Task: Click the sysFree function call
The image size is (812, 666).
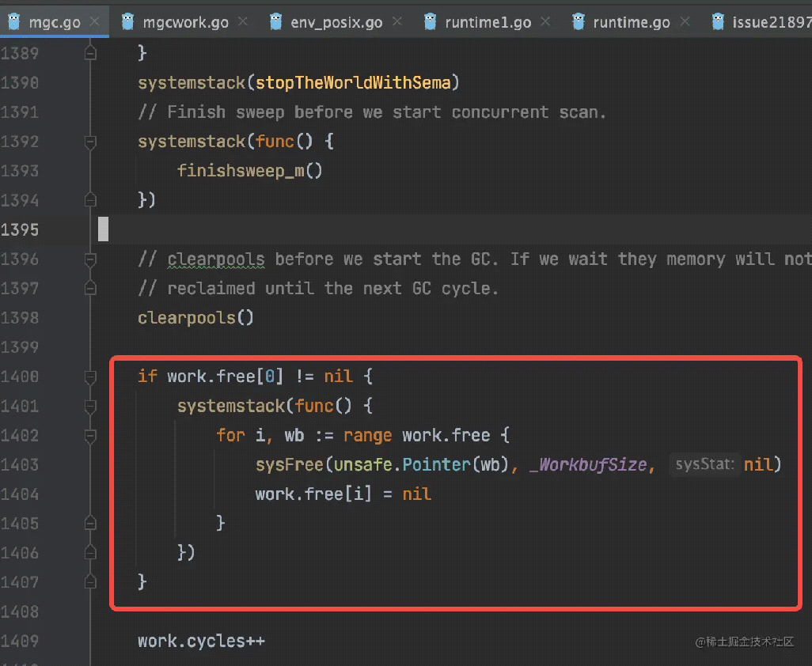Action: pyautogui.click(x=290, y=465)
